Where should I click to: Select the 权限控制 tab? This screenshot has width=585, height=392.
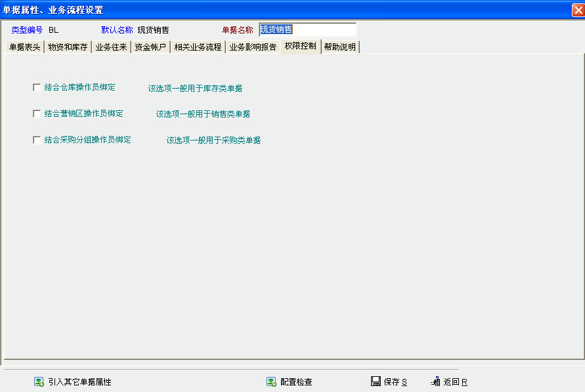300,47
